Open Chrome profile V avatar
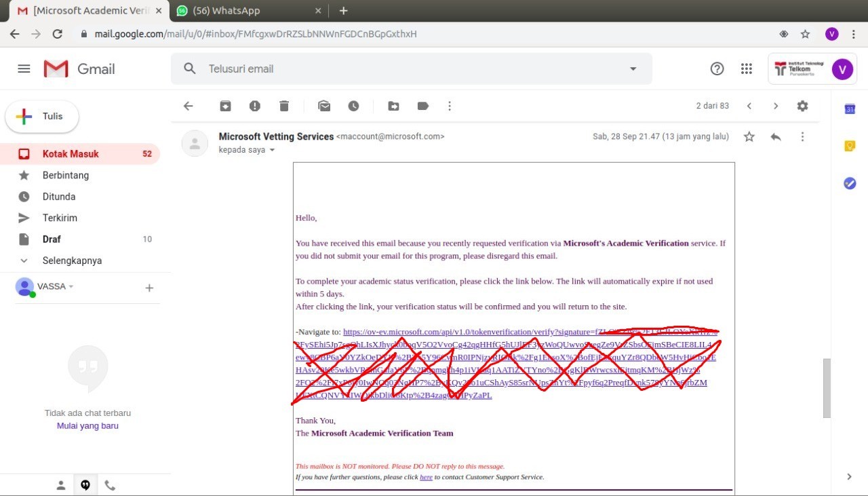This screenshot has width=868, height=496. click(832, 34)
